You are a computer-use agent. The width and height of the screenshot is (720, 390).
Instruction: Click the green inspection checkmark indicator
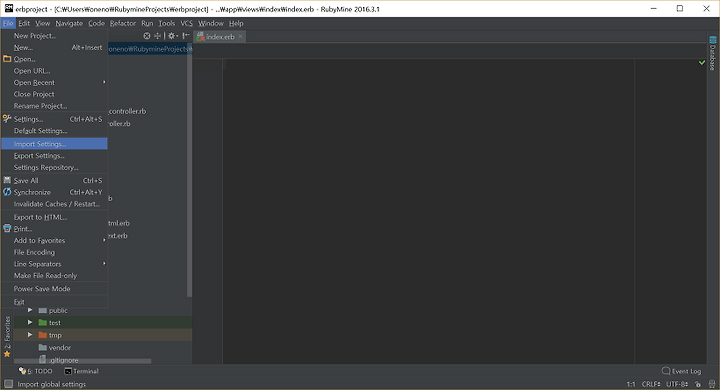pos(702,62)
